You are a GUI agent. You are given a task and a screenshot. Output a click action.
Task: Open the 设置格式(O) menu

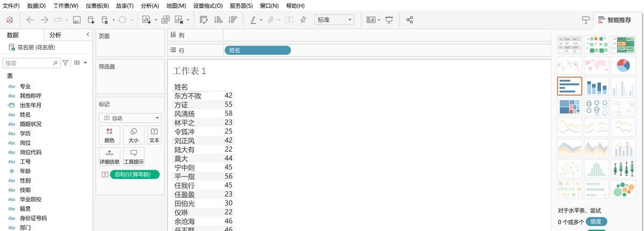[x=208, y=5]
